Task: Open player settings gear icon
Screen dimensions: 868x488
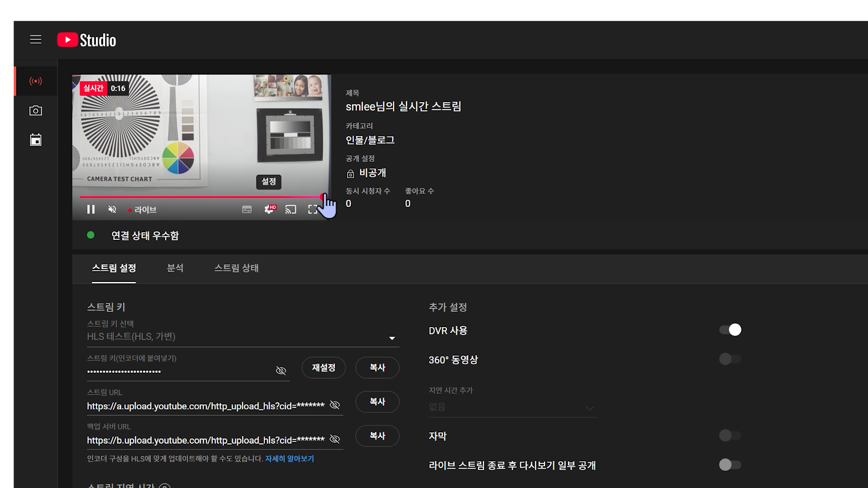Action: (269, 210)
